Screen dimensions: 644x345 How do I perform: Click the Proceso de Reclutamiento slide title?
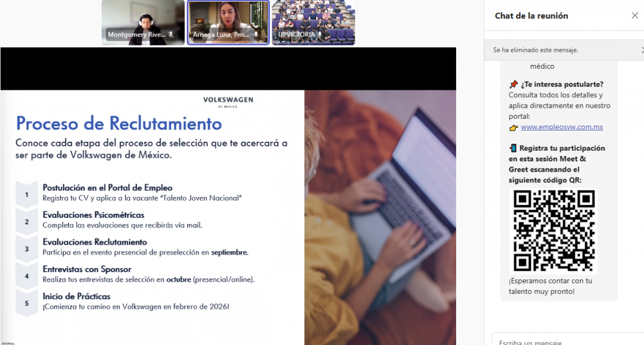tap(119, 123)
